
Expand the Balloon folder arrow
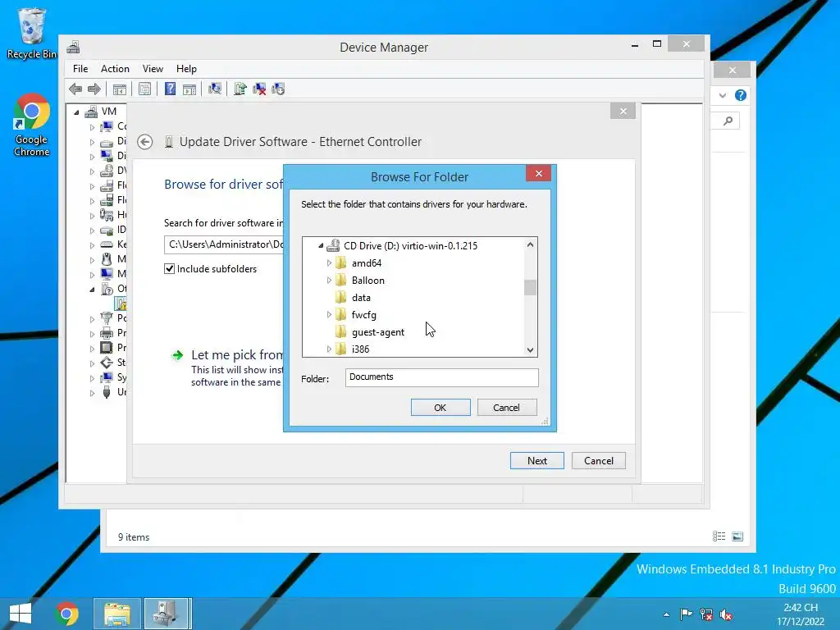329,281
